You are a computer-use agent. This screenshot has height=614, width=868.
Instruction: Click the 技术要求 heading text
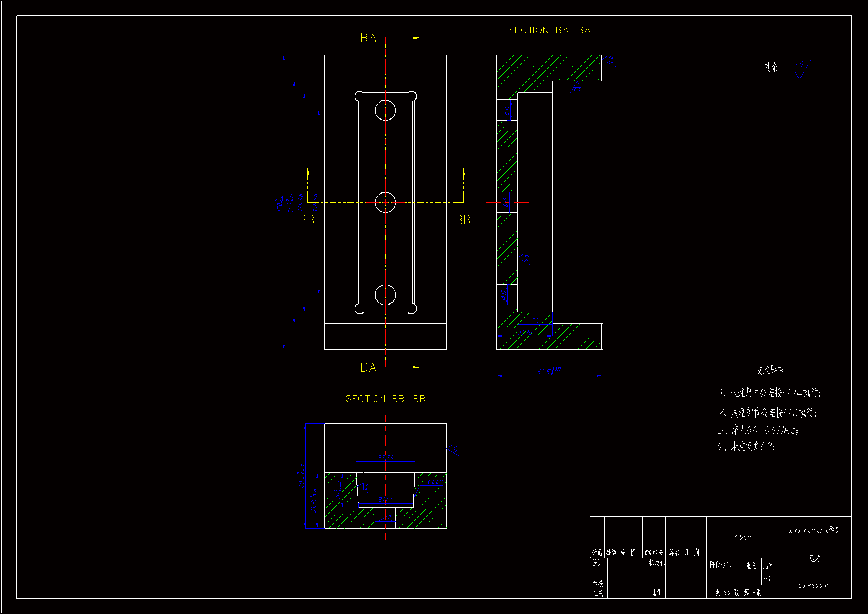770,370
